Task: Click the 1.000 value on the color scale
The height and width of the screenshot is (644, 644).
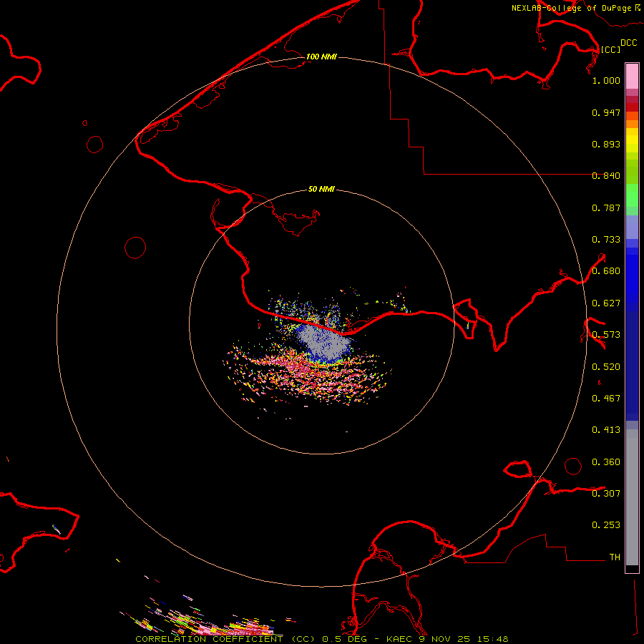Action: coord(606,80)
